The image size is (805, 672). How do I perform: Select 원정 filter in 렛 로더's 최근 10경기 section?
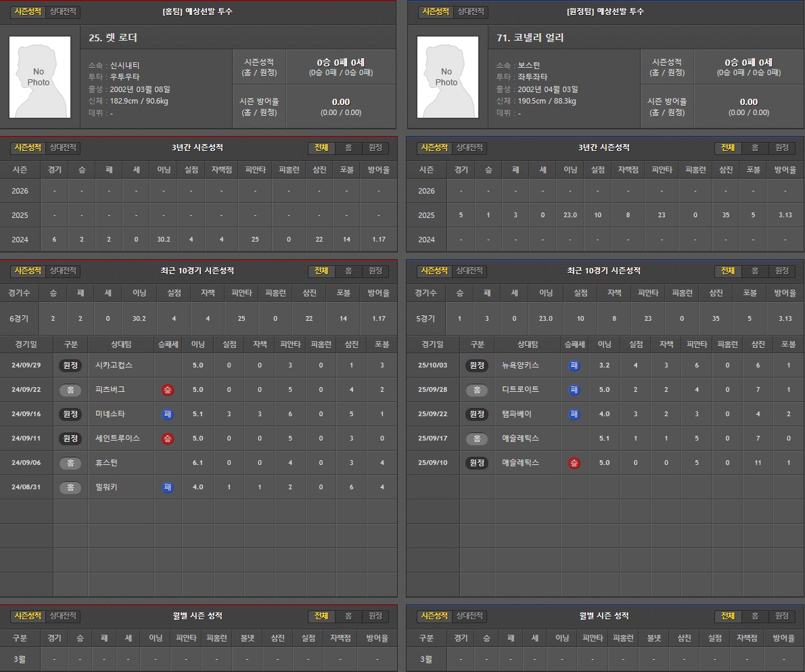[375, 271]
